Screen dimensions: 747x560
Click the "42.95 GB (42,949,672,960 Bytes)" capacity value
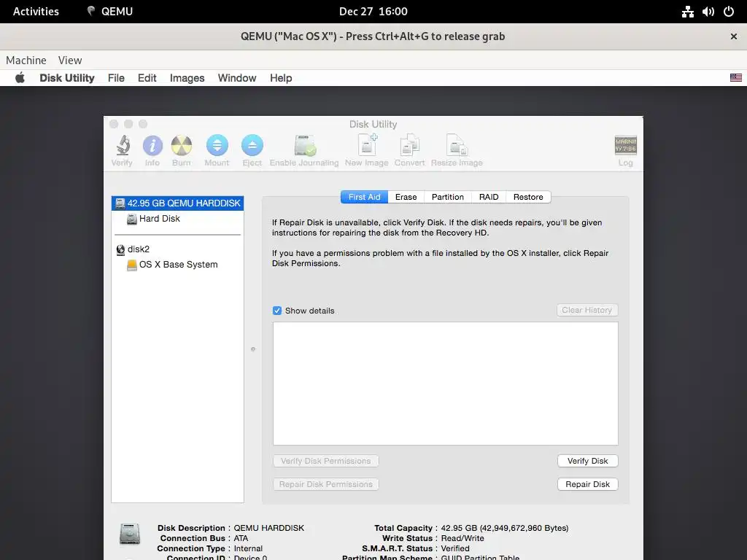505,528
